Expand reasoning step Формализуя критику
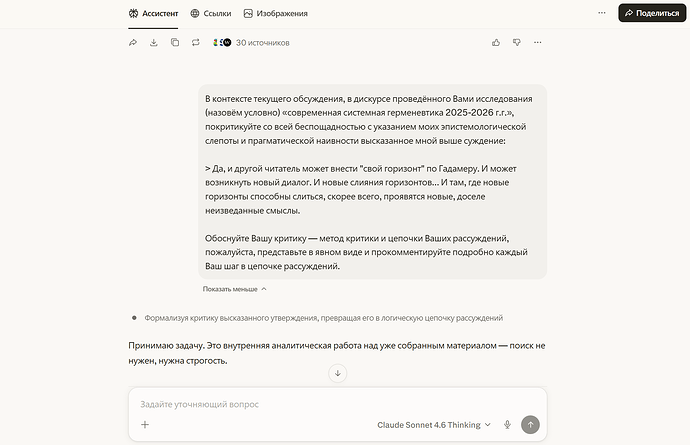The height and width of the screenshot is (445, 690). tap(323, 318)
